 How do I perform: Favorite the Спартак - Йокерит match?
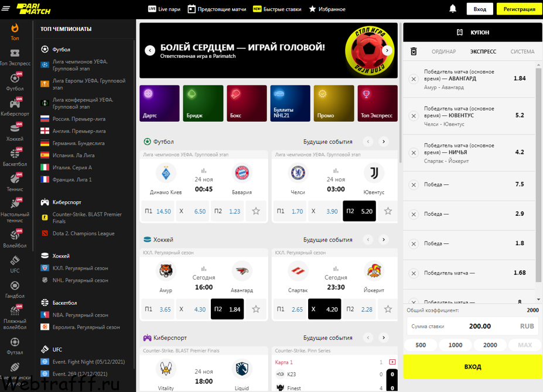coord(388,309)
